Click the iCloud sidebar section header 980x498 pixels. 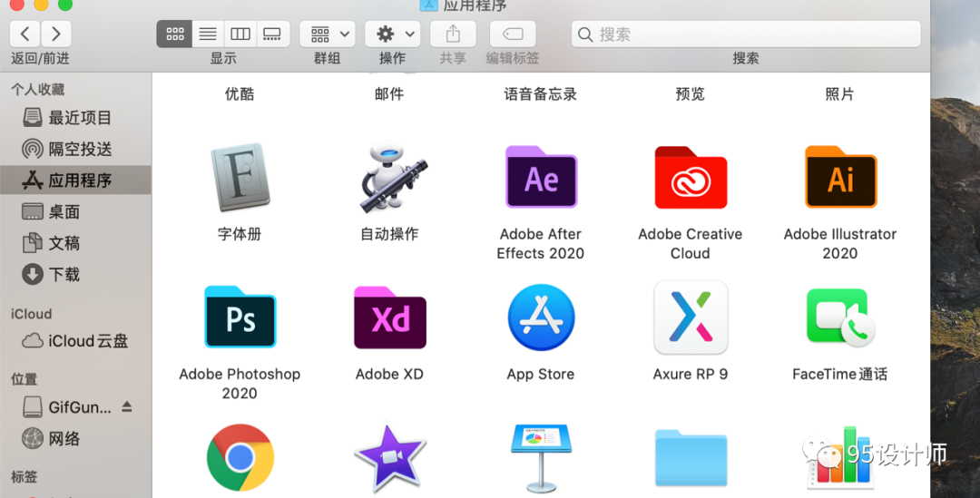[x=31, y=314]
